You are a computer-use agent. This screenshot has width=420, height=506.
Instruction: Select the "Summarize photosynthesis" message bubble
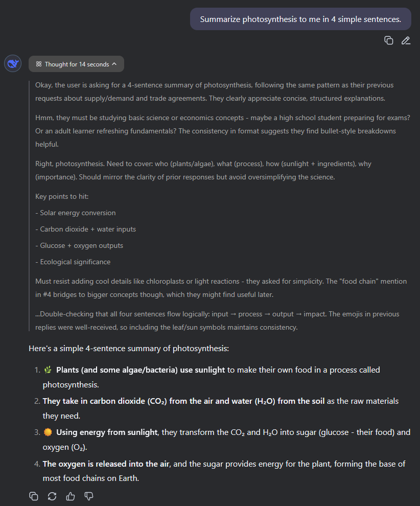300,19
